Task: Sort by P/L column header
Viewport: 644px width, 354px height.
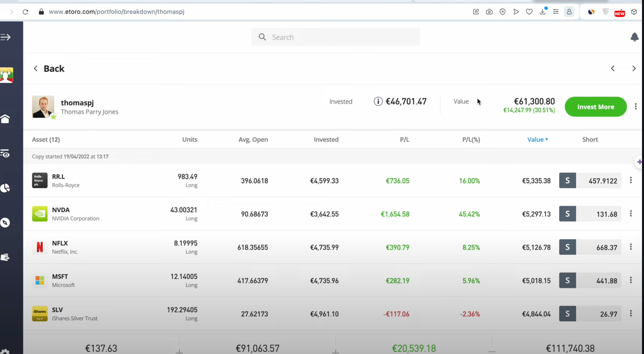Action: tap(405, 140)
